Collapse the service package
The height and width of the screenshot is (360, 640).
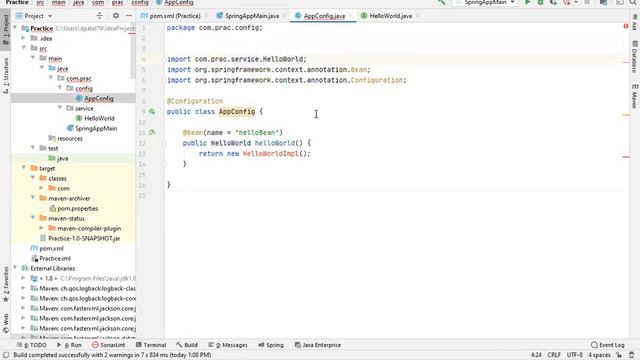[60, 108]
